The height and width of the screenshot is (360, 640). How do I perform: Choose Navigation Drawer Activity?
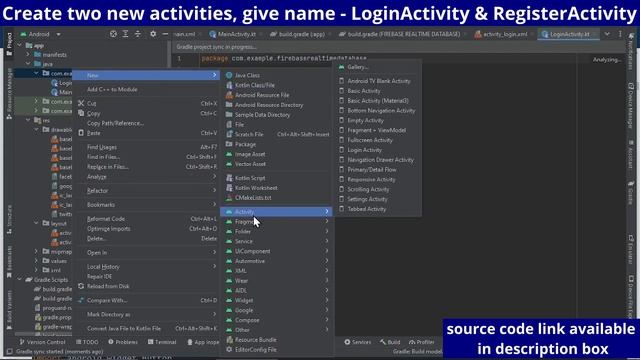coord(380,160)
